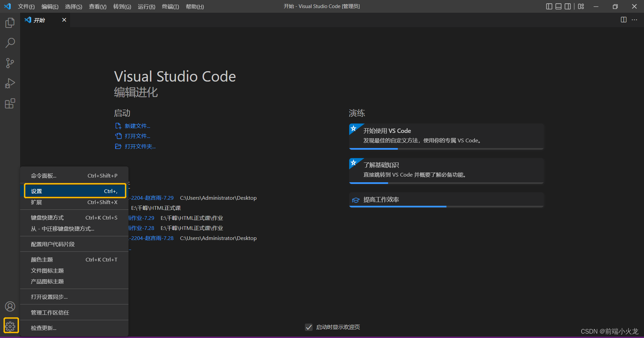Open the Search view icon

click(10, 43)
